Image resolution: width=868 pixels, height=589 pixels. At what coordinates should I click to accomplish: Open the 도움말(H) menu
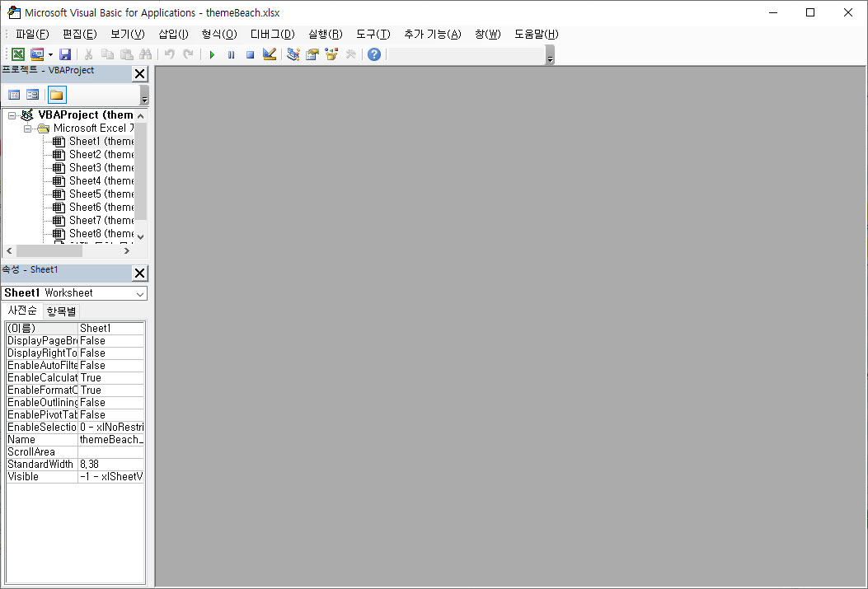[537, 35]
